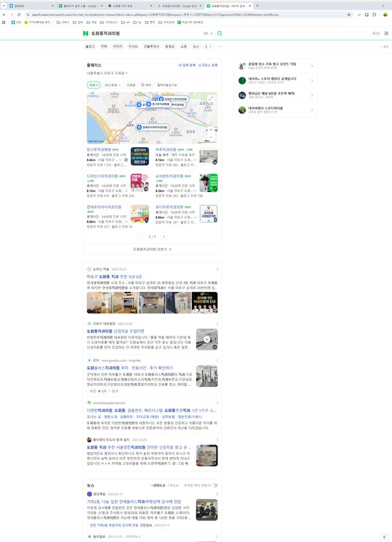Screen dimensions: 392x542
Task: Bookmark this page with the star icon
Action: point(349,14)
